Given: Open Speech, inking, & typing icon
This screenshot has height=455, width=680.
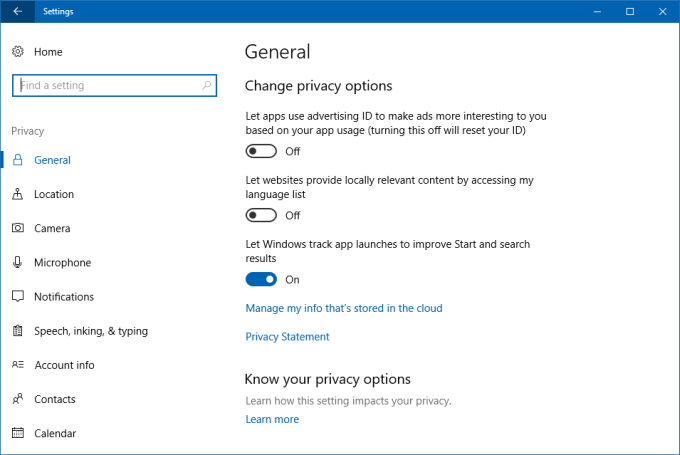Looking at the screenshot, I should click(x=18, y=331).
